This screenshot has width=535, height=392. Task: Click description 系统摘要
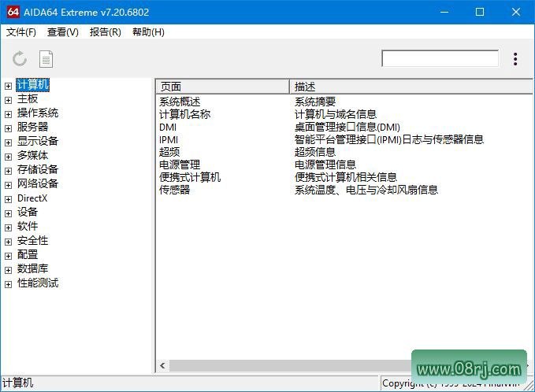[315, 102]
